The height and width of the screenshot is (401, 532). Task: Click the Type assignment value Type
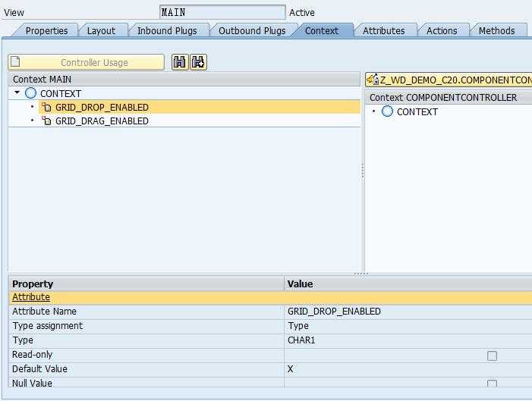point(298,326)
